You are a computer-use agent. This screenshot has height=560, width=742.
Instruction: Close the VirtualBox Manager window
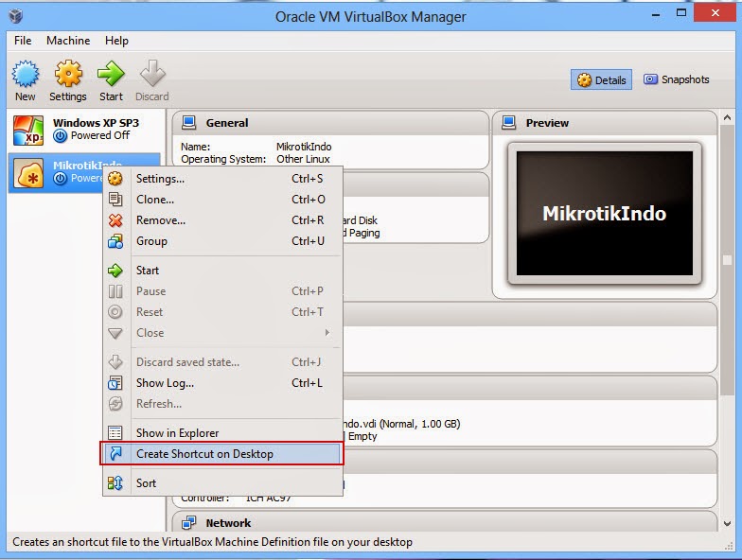click(715, 13)
